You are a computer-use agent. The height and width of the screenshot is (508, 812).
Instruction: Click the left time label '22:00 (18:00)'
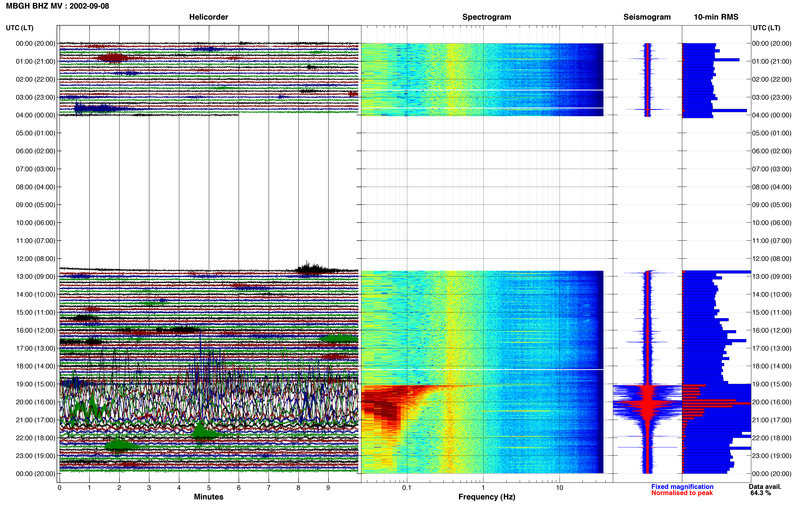pyautogui.click(x=36, y=438)
